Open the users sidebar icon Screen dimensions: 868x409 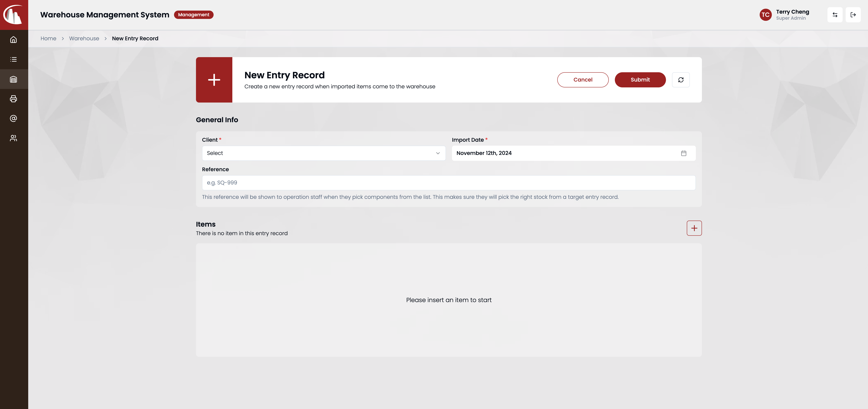click(13, 138)
